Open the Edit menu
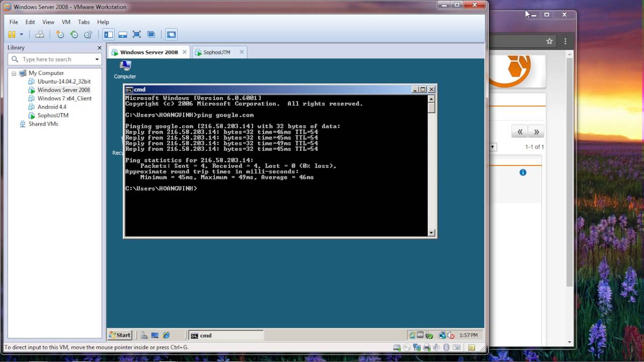 pos(30,22)
